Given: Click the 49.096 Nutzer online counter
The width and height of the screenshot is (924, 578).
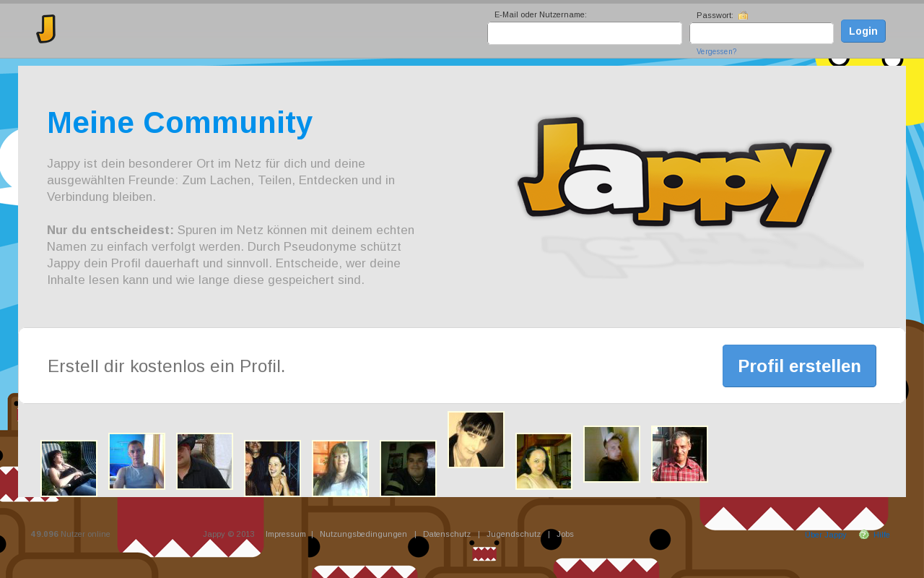Looking at the screenshot, I should click(x=71, y=534).
